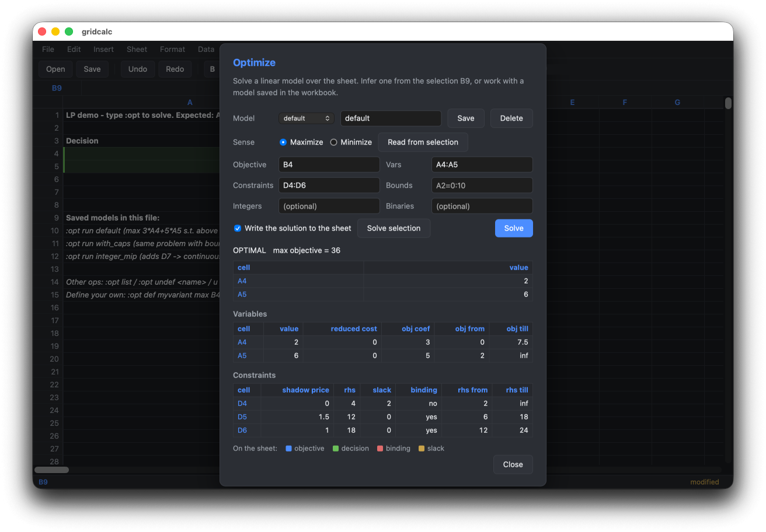766x532 pixels.
Task: Click the B9 cell reference box
Action: click(57, 89)
